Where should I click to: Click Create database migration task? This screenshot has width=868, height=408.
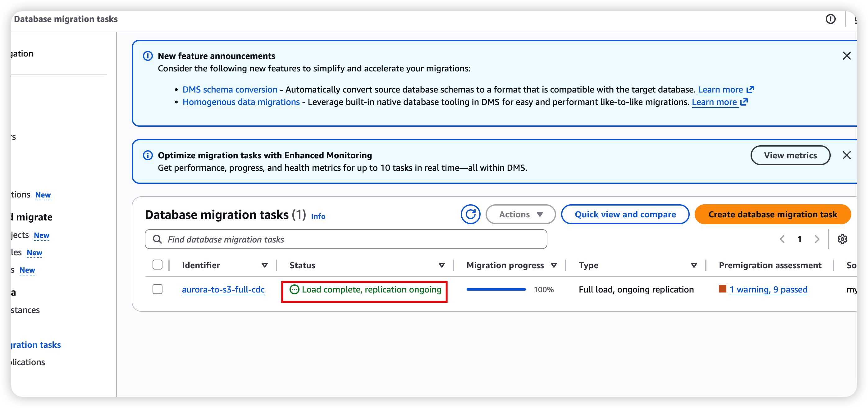pyautogui.click(x=772, y=214)
